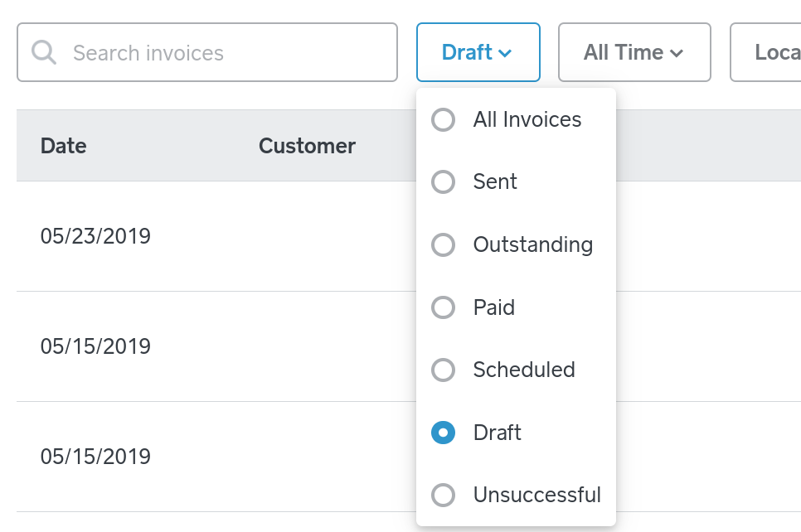Click the chevron beside Draft

click(505, 54)
